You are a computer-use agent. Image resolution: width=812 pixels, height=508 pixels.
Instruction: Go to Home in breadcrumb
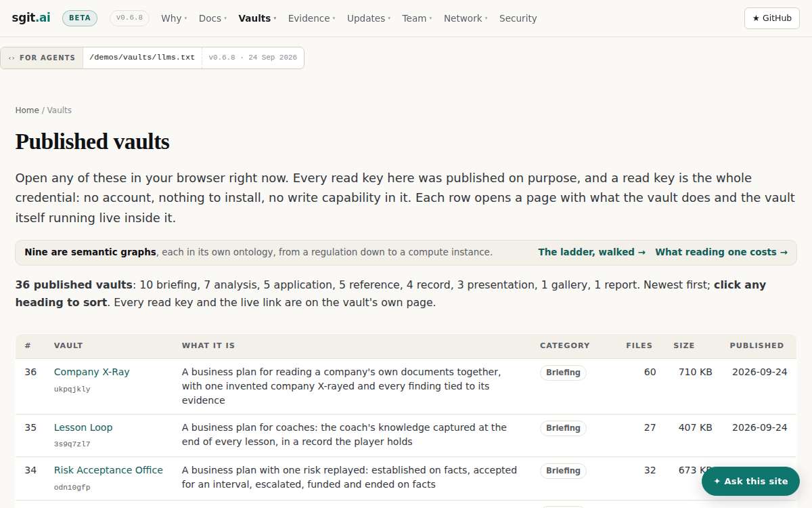[27, 110]
